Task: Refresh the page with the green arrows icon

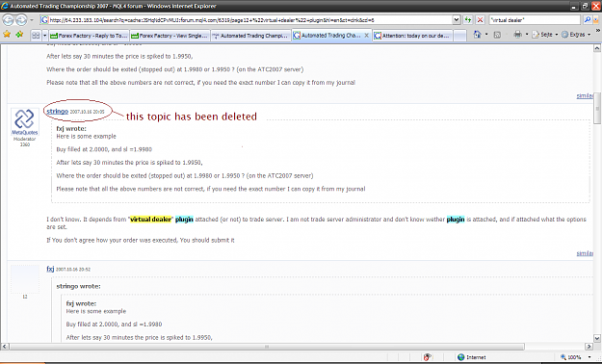Action: 468,20
